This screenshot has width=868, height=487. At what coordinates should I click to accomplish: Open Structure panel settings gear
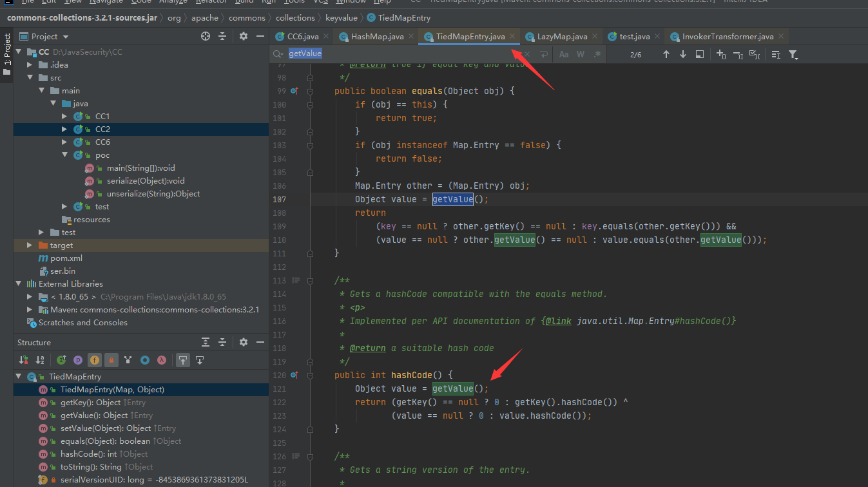[x=243, y=342]
